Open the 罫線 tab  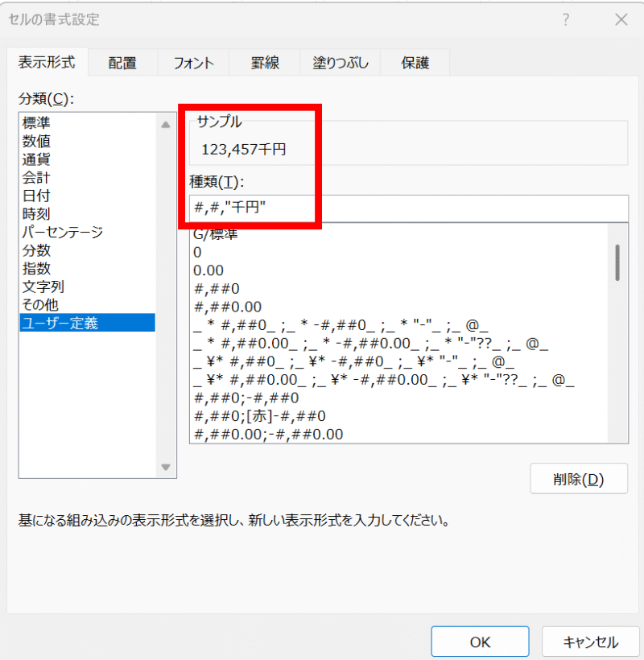tap(265, 63)
